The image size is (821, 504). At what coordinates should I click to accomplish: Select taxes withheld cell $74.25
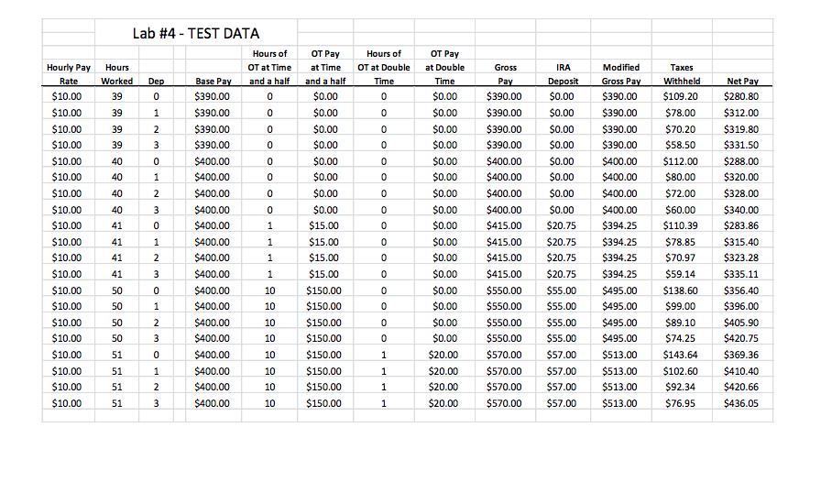coord(680,338)
